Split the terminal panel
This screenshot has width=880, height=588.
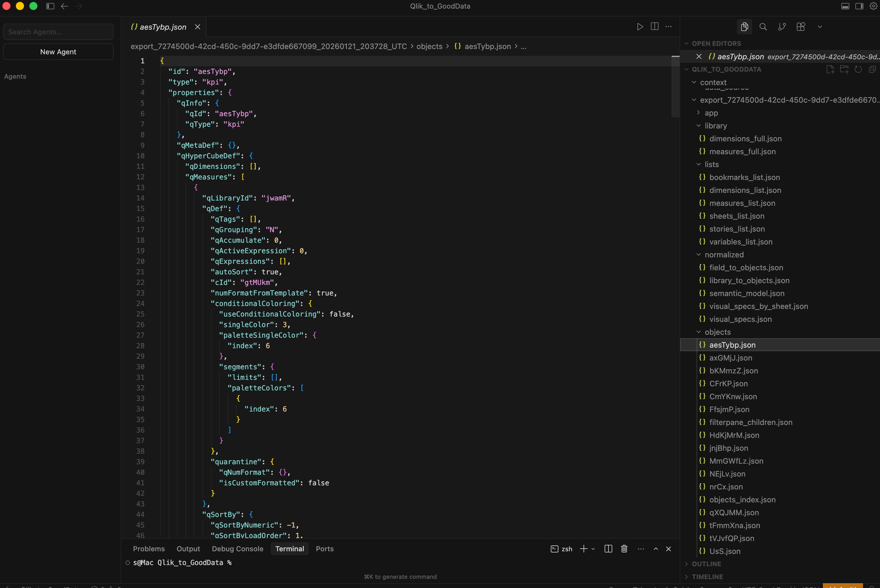[x=608, y=549]
